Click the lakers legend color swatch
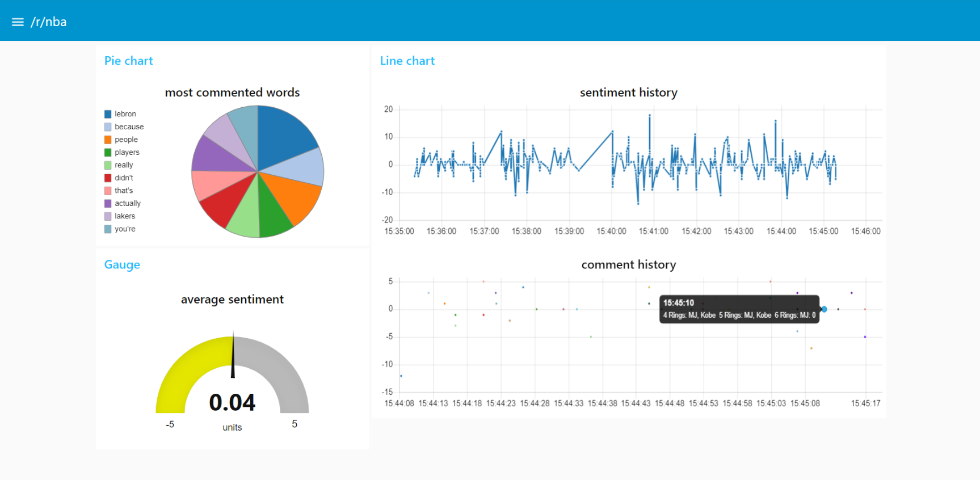This screenshot has height=480, width=980. pyautogui.click(x=108, y=216)
